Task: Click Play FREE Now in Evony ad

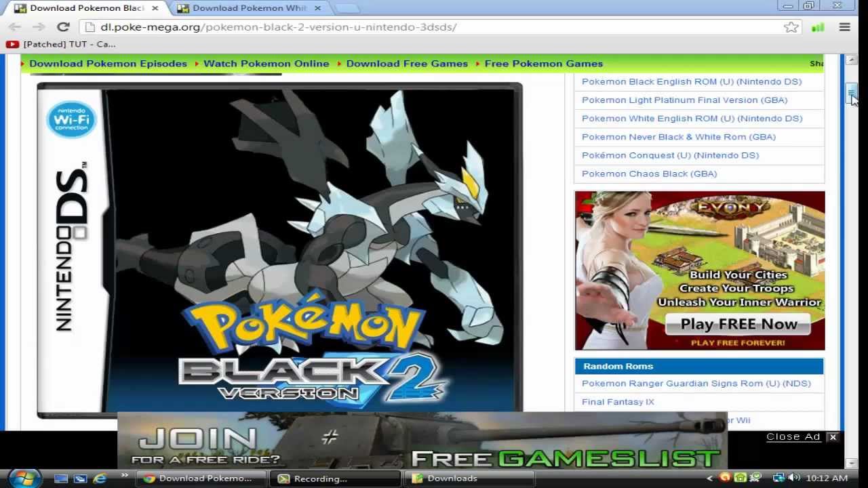Action: pos(738,325)
